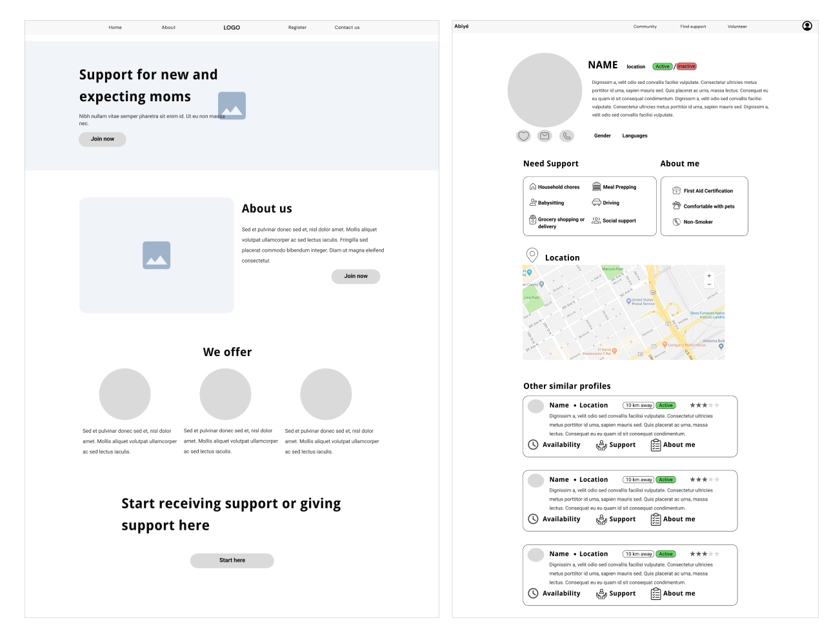
Task: Zoom out on the map
Action: (x=709, y=284)
